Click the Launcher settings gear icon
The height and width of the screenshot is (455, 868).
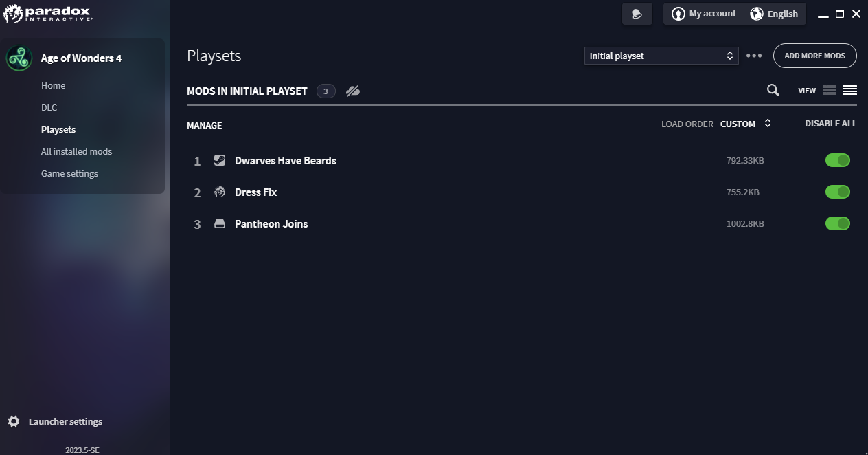[x=14, y=421]
